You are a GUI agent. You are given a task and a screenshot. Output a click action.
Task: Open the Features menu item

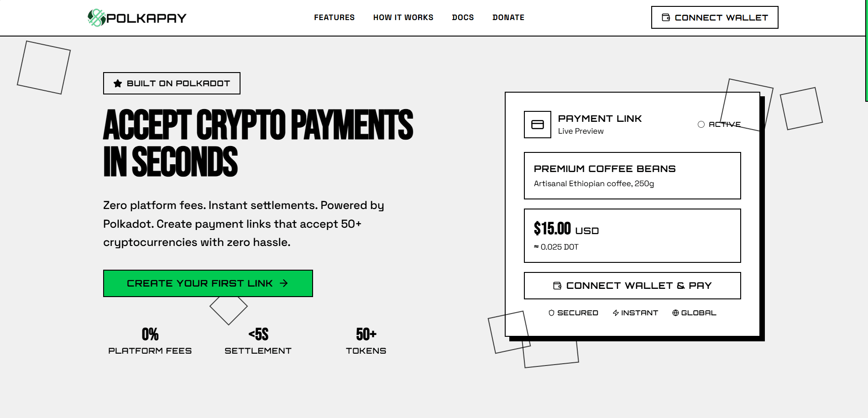(334, 17)
